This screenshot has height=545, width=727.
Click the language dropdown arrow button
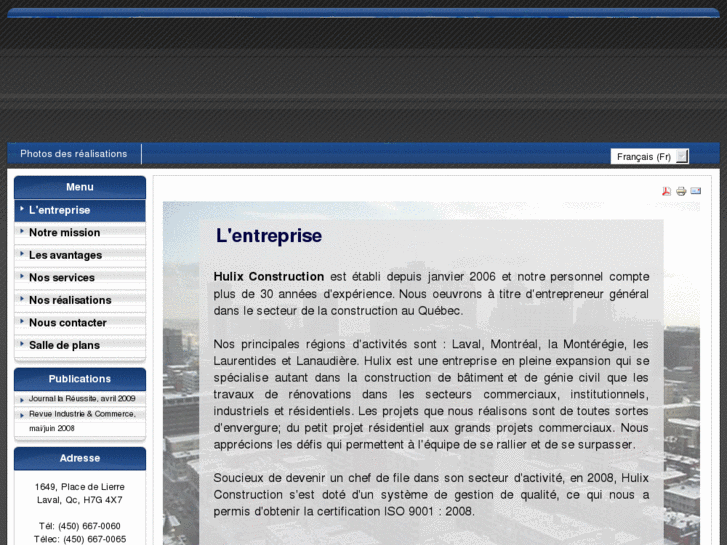tap(682, 156)
